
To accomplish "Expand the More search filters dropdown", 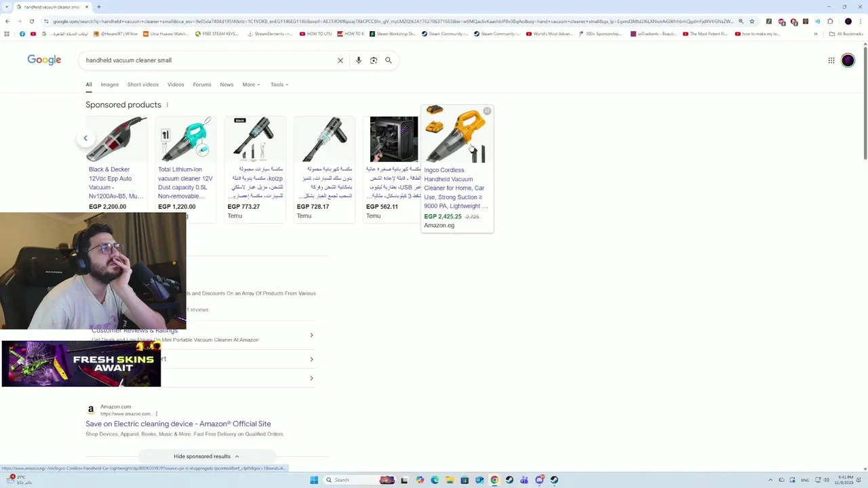I will coord(251,85).
